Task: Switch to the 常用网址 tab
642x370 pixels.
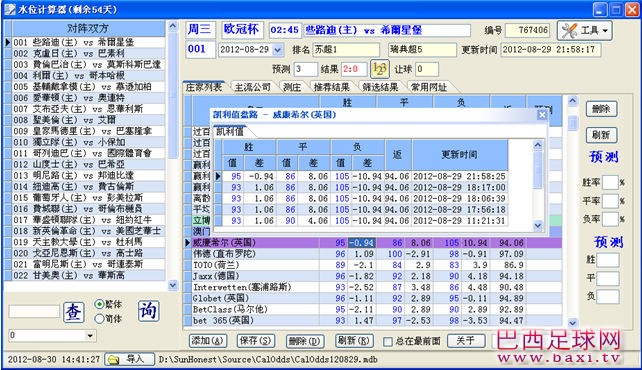Action: (429, 87)
